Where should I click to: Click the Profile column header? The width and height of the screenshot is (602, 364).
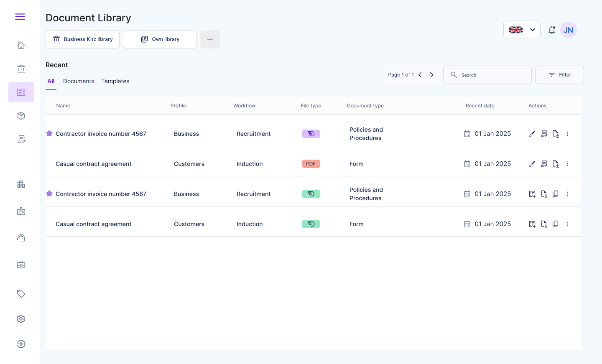pos(178,106)
